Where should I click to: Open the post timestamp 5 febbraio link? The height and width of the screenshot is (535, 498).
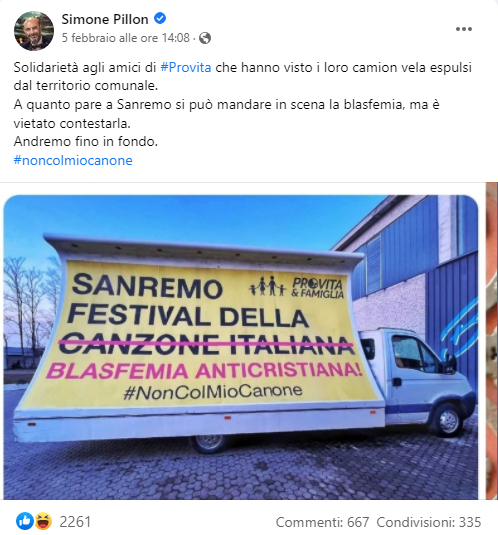tap(126, 38)
